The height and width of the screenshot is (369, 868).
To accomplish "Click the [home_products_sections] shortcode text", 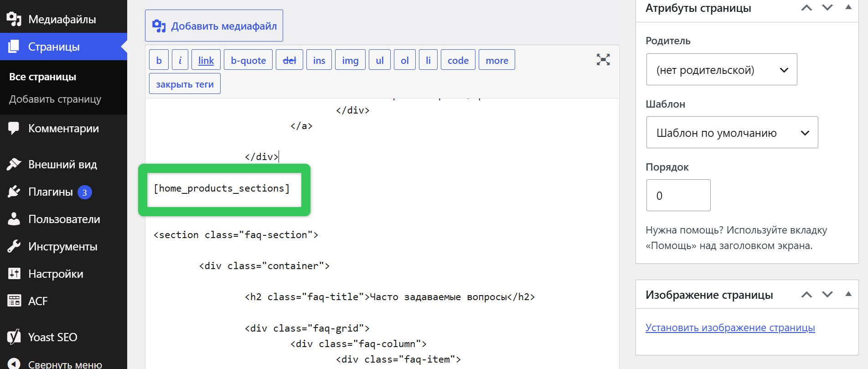I will point(222,188).
